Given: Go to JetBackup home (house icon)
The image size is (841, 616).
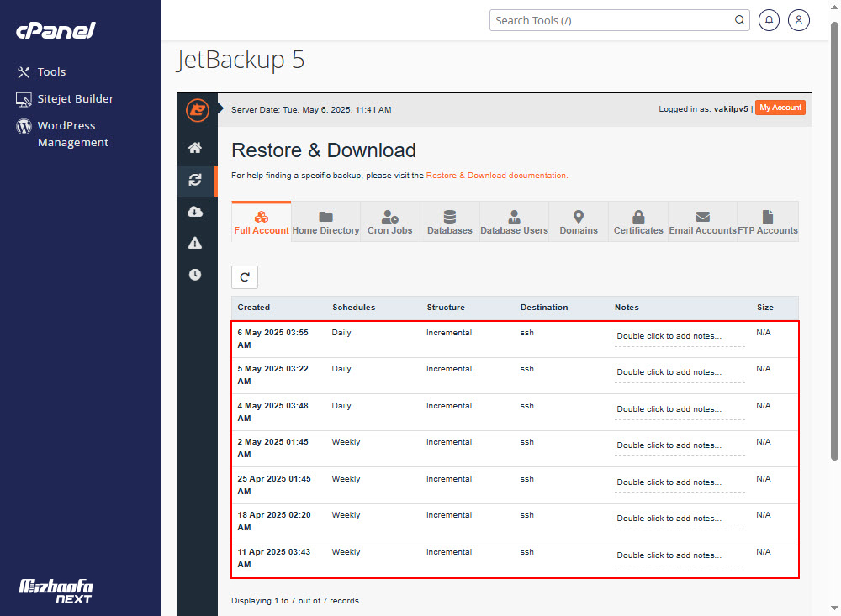Looking at the screenshot, I should [x=195, y=148].
